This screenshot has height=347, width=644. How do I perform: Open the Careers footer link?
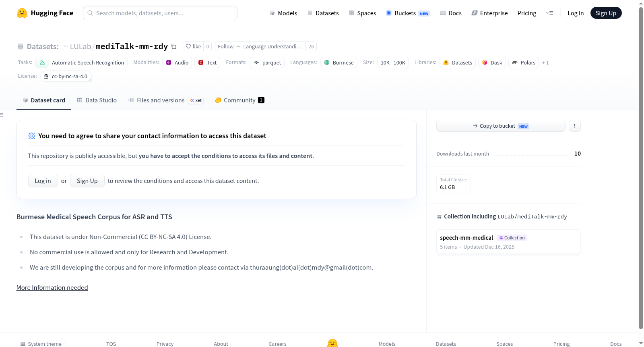[277, 344]
